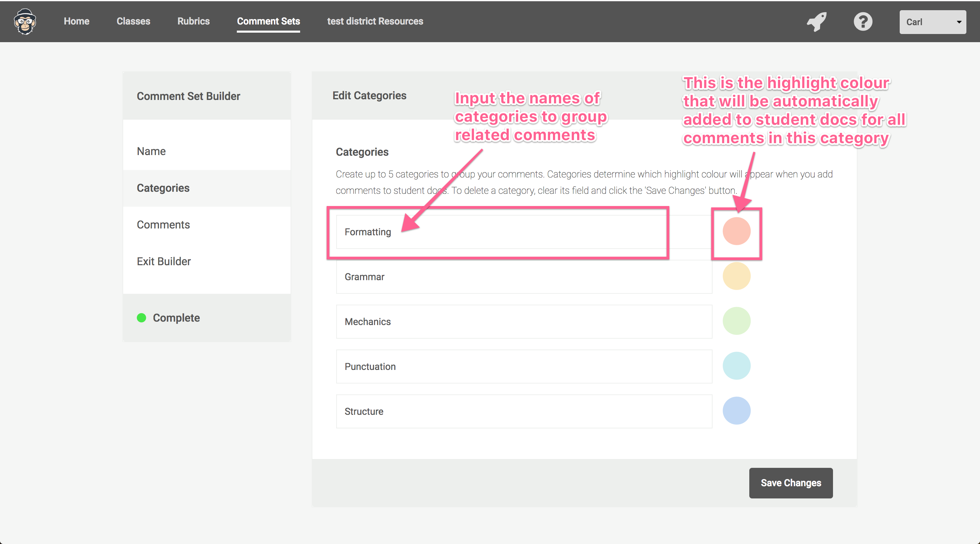Click the Grammar category input field
This screenshot has width=980, height=544.
tap(523, 277)
